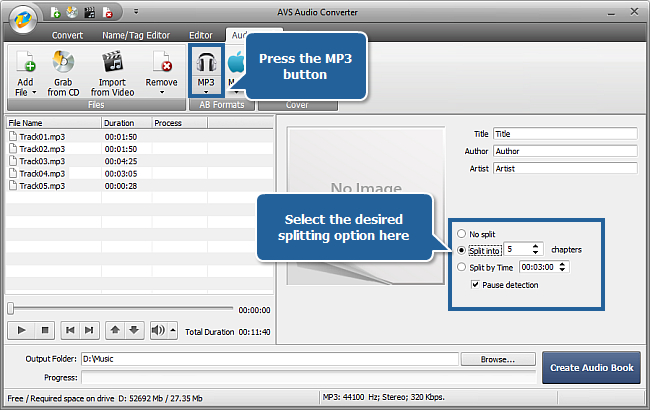Click the Artist input field
The image size is (650, 410).
[x=565, y=169]
